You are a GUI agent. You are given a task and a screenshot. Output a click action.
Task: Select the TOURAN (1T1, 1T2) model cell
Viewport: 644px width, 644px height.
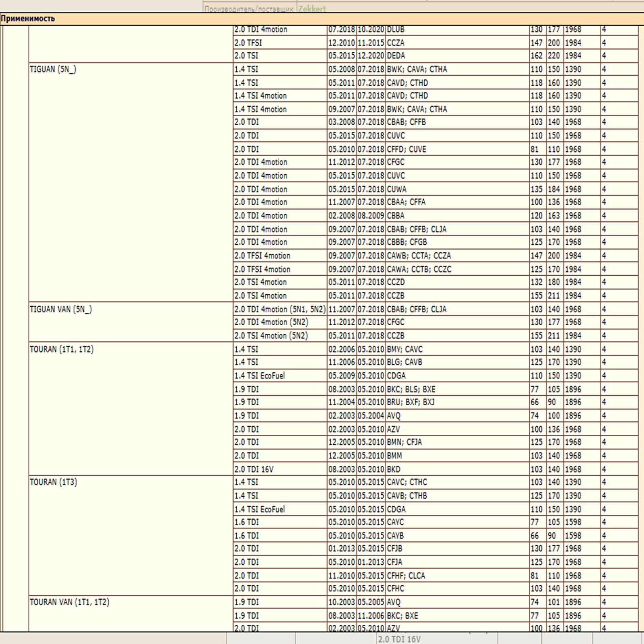coord(62,349)
